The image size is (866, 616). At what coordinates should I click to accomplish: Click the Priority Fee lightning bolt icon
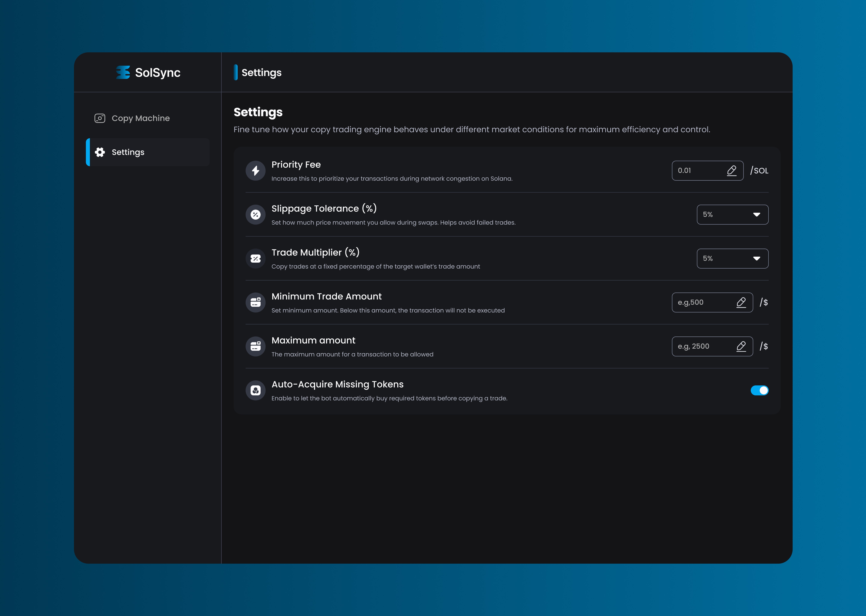click(x=256, y=171)
